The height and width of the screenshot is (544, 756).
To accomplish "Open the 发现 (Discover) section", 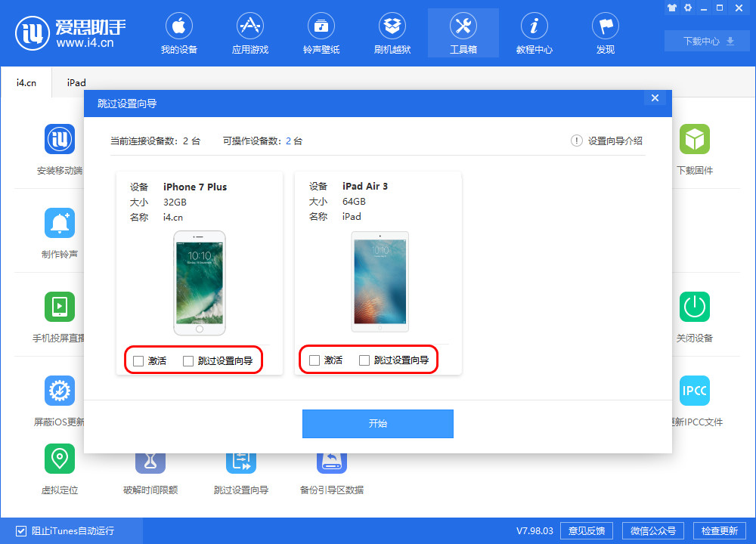I will coord(605,32).
